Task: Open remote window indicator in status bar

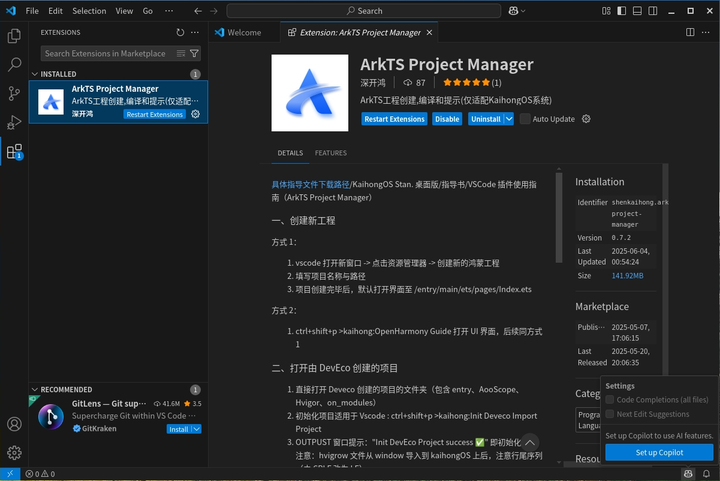Action: pos(10,474)
